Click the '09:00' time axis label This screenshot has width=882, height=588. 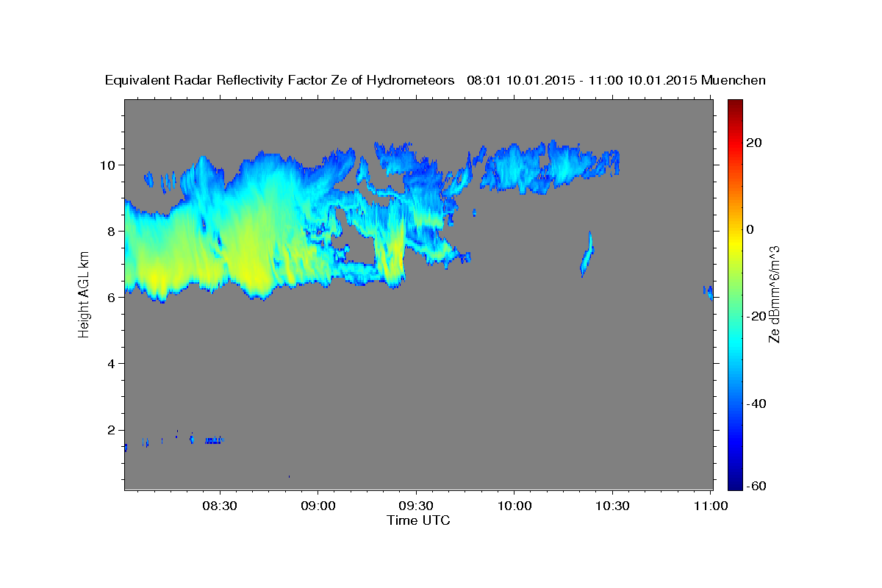(x=318, y=506)
